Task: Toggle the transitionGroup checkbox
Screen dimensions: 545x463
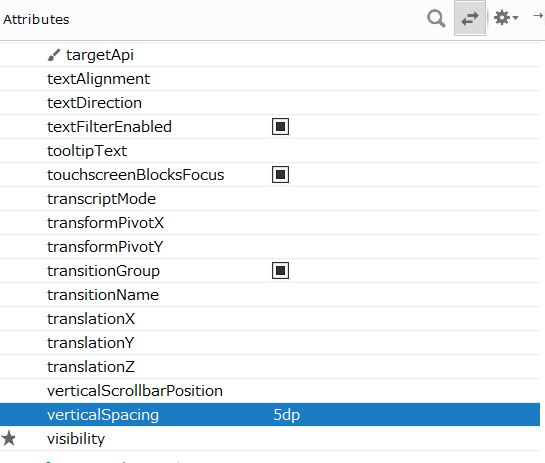Action: pyautogui.click(x=280, y=270)
